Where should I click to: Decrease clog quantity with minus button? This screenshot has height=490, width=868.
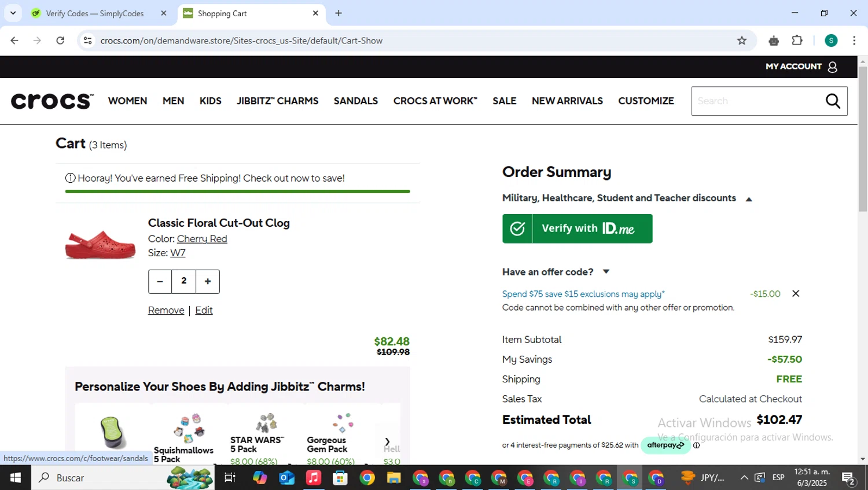(160, 282)
